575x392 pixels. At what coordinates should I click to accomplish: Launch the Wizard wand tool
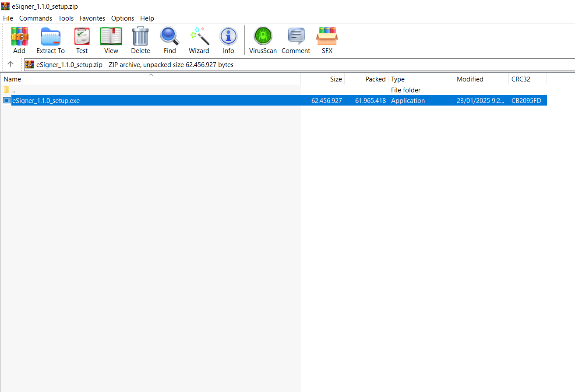pos(199,40)
